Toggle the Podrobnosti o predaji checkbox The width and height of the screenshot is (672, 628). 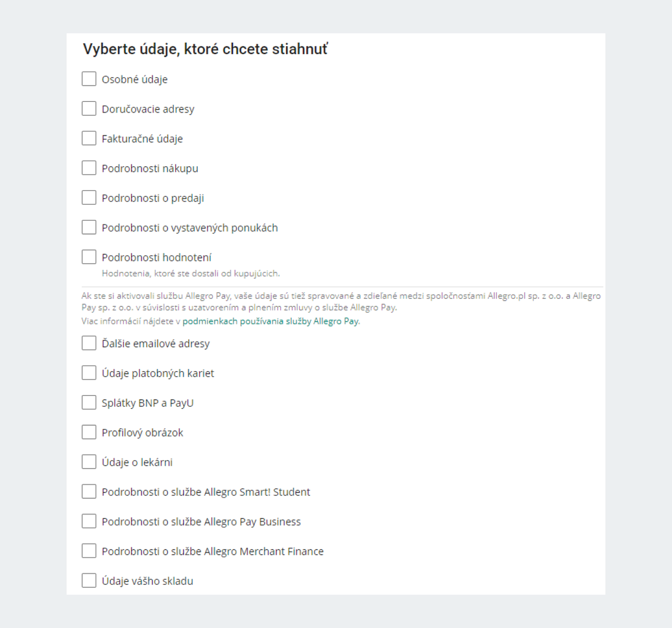(x=89, y=198)
